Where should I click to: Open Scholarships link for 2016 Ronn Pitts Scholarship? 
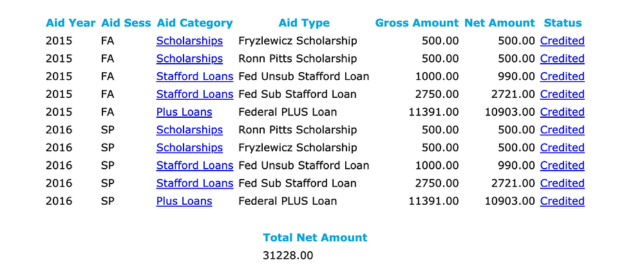tap(189, 129)
